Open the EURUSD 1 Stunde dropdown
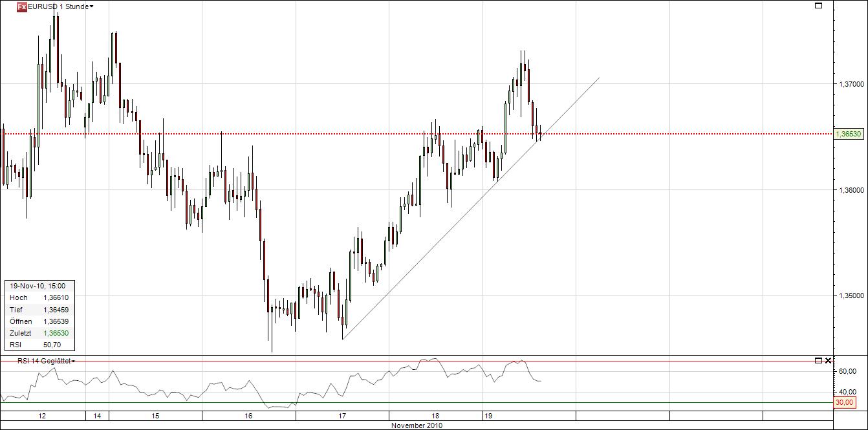 [61, 6]
